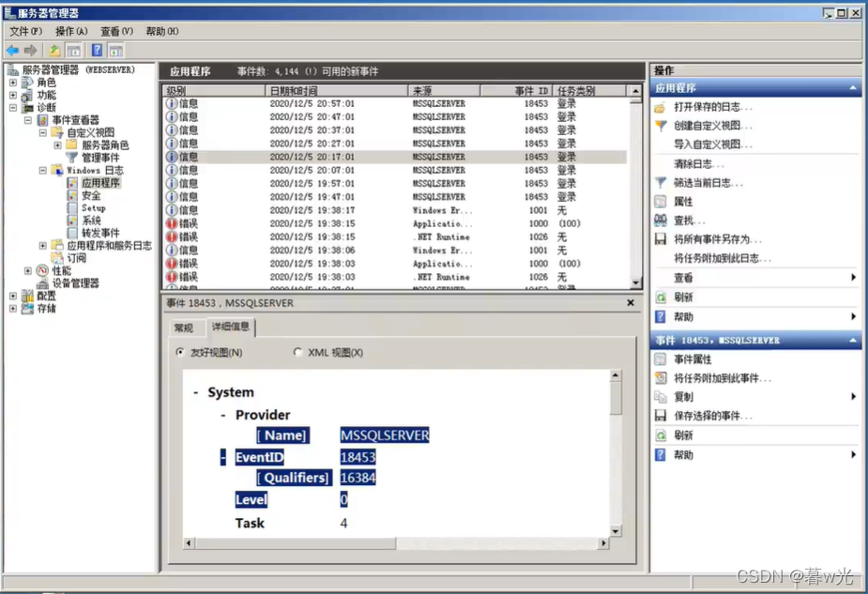Click the clock icon beside 将任务附加到此事件
This screenshot has width=868, height=594.
(x=661, y=378)
